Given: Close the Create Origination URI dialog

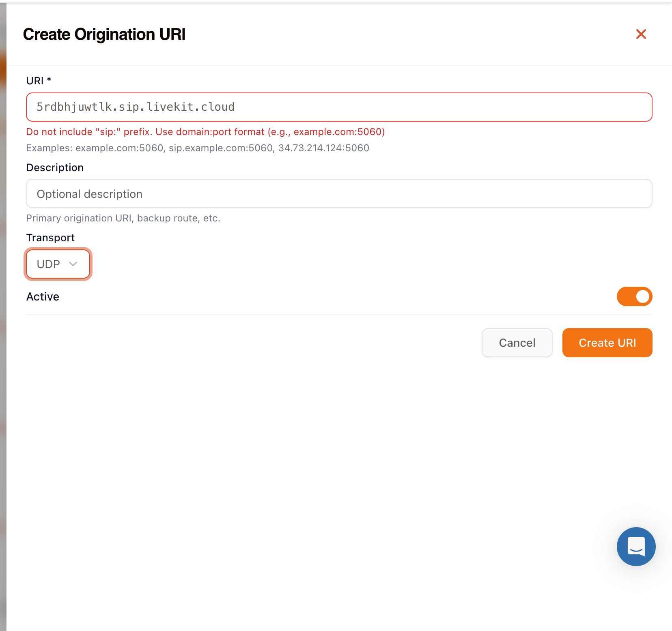Looking at the screenshot, I should pos(641,34).
